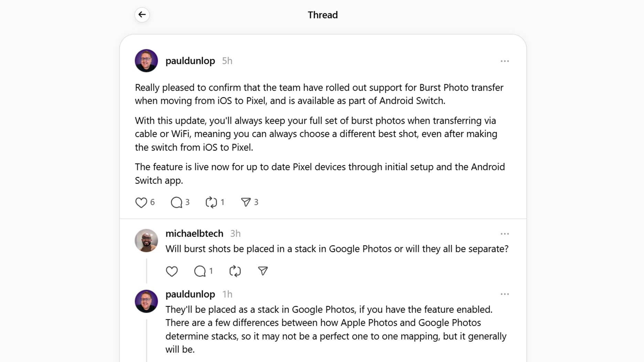Like pauldunlop's main post

coord(141,202)
